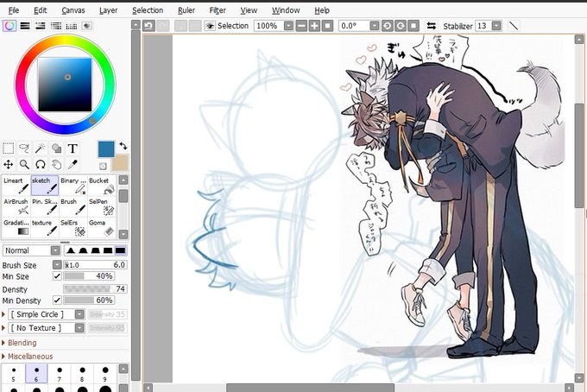The image size is (587, 392).
Task: Reset zoom with the square button
Action: [327, 26]
